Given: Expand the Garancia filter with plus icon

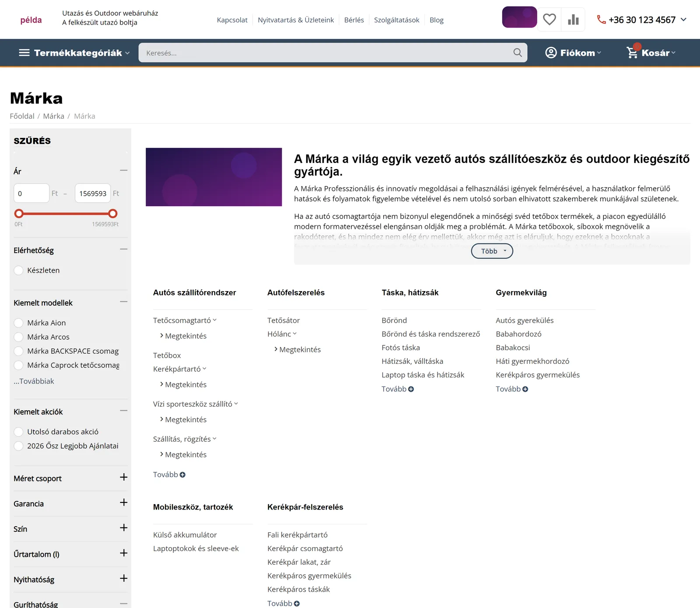Looking at the screenshot, I should point(124,503).
